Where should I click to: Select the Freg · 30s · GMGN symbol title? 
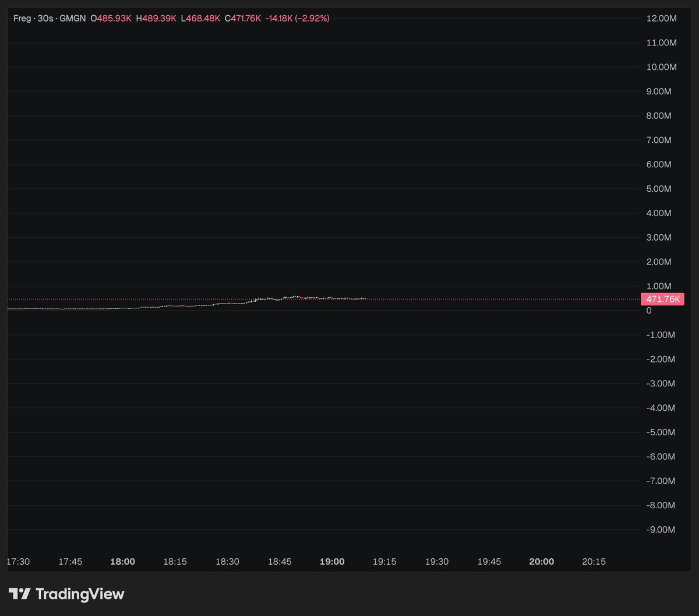coord(50,19)
